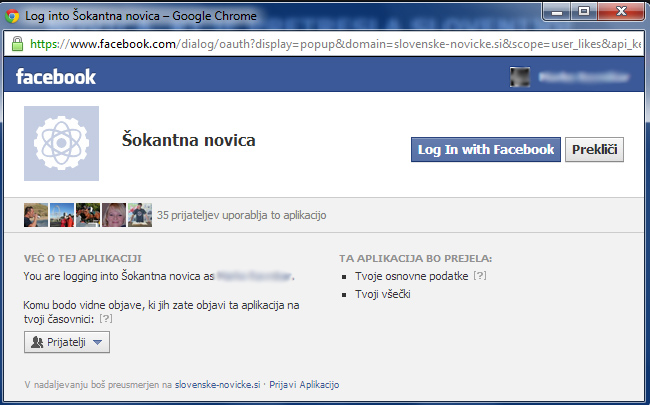Click the Šokantna novica app title
Viewport: 650px width, 405px height.
(x=189, y=140)
